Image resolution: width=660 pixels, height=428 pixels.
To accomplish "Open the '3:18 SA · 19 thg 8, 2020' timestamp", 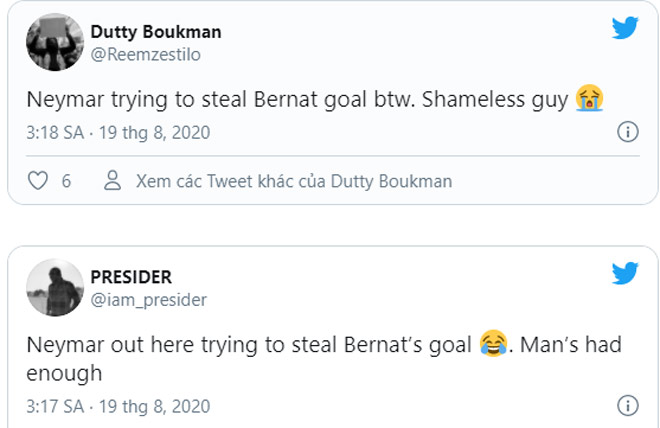I will click(x=117, y=132).
